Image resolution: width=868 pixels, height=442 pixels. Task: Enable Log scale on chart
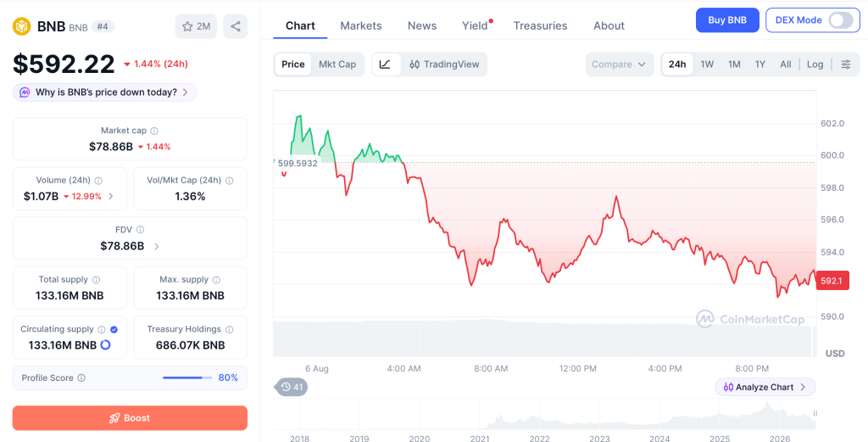(815, 64)
